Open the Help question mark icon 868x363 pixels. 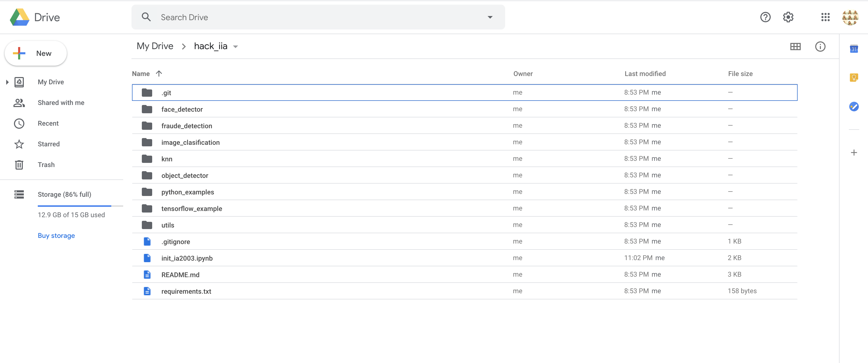click(765, 17)
